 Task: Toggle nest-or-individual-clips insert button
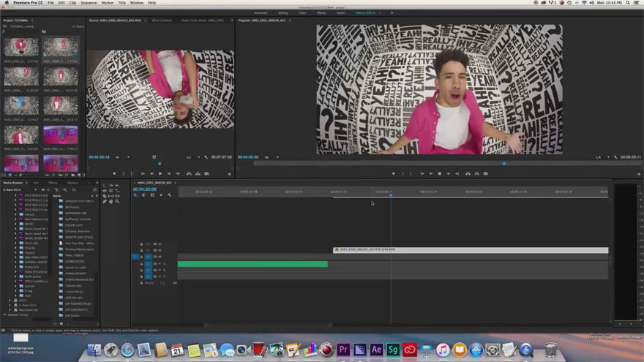[135, 195]
